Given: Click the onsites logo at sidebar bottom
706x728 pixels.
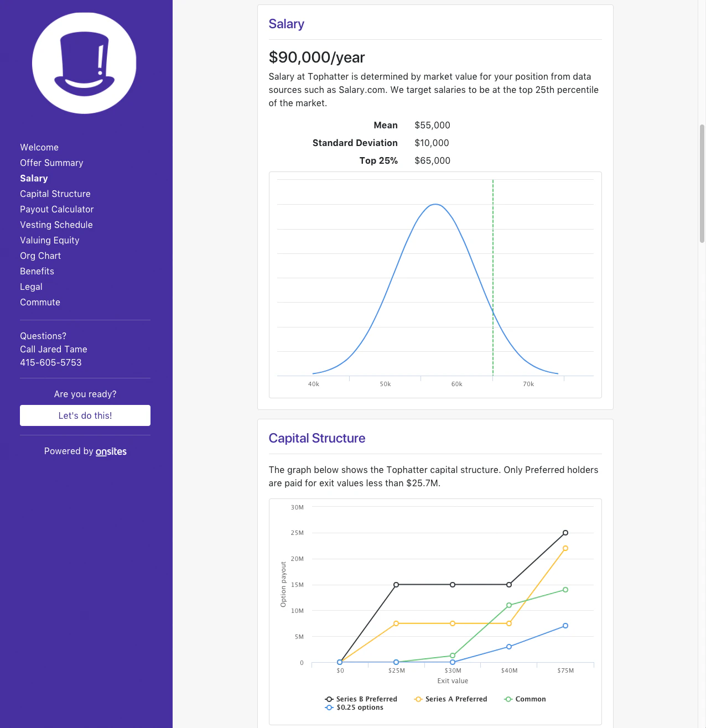Looking at the screenshot, I should [111, 451].
